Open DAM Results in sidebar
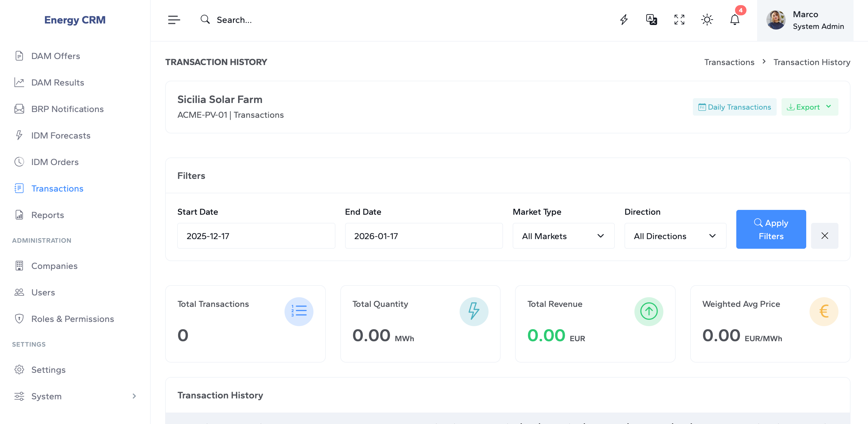The height and width of the screenshot is (424, 868). coord(58,83)
